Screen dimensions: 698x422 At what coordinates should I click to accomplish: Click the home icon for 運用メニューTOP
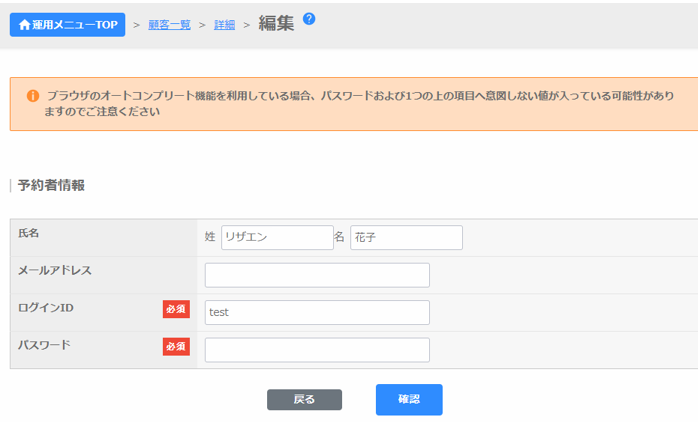coord(25,24)
